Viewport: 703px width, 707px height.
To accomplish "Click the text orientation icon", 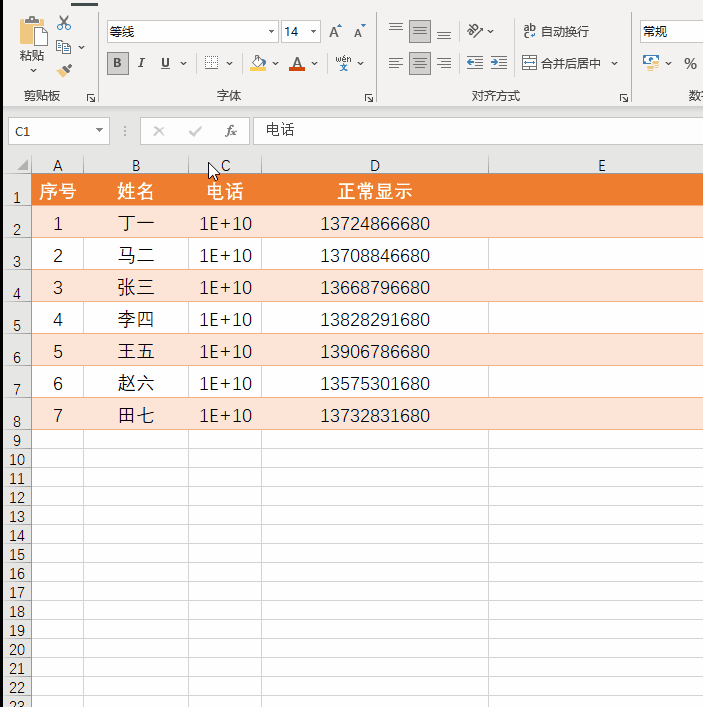I will tap(475, 31).
